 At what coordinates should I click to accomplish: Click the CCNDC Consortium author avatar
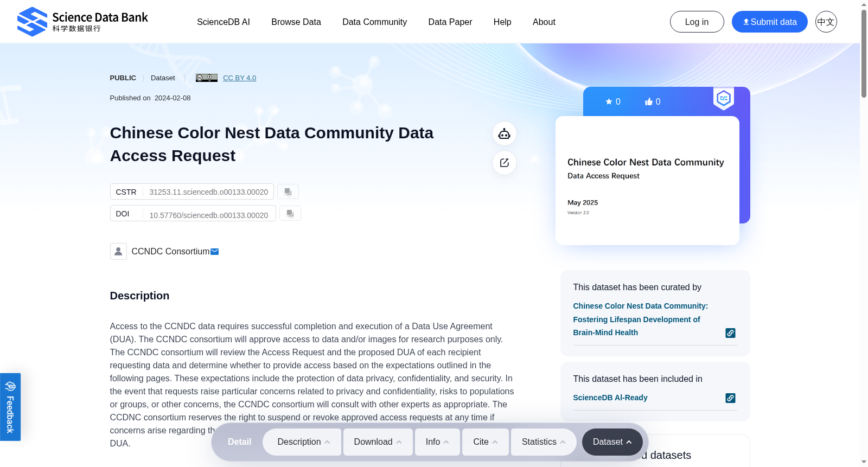click(118, 251)
